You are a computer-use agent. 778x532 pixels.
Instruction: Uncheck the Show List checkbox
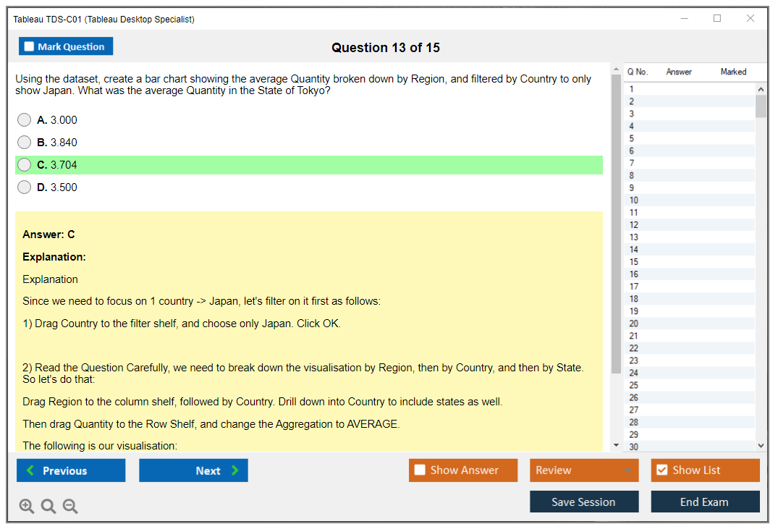tap(661, 470)
